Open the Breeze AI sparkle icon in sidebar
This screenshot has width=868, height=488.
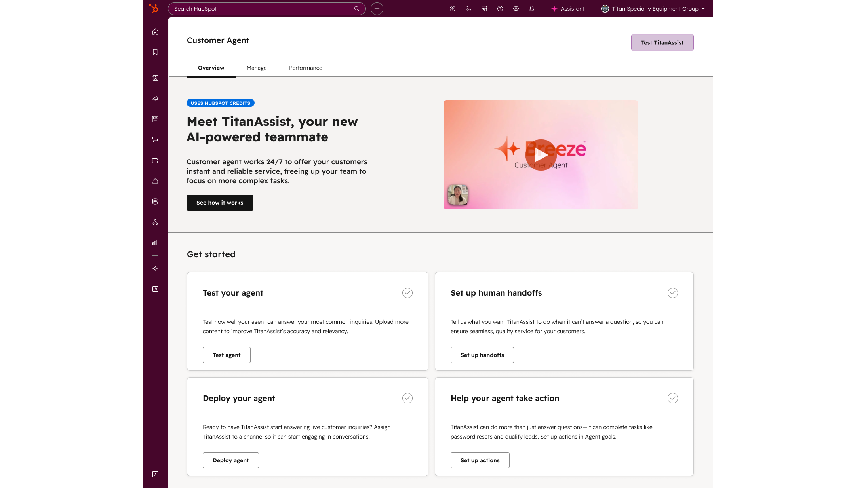coord(155,268)
